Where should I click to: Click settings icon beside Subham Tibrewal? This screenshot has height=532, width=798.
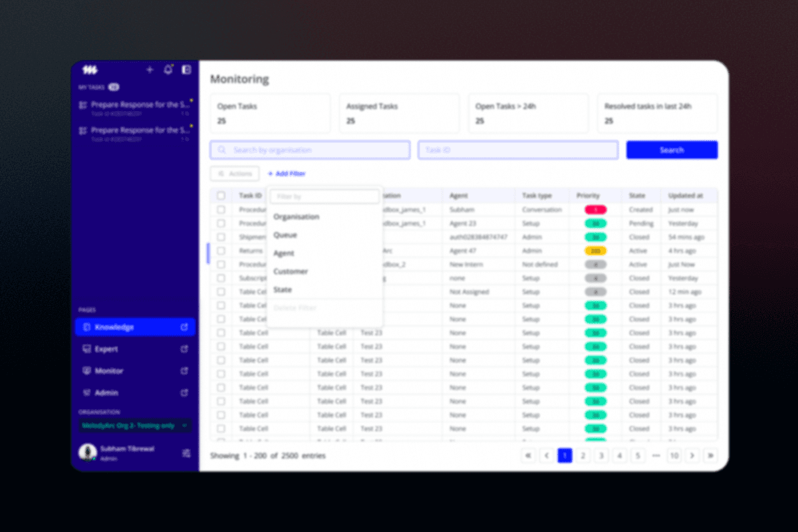tap(186, 453)
